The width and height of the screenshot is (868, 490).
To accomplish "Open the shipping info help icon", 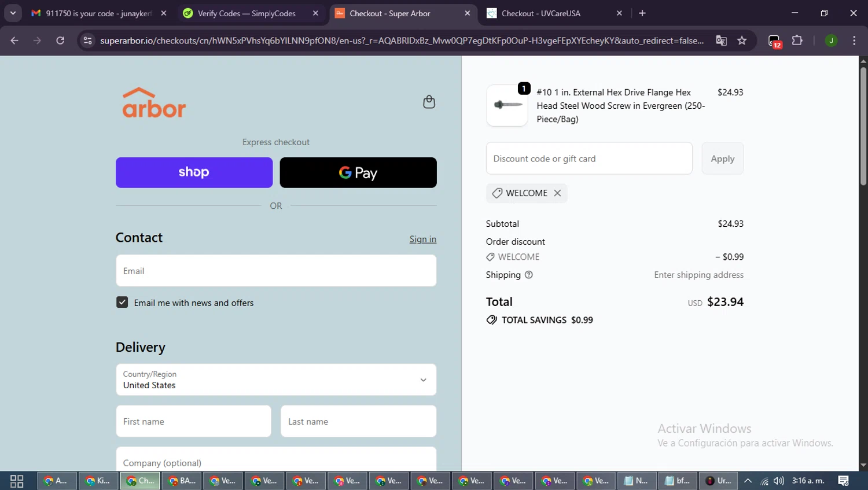I will click(528, 275).
